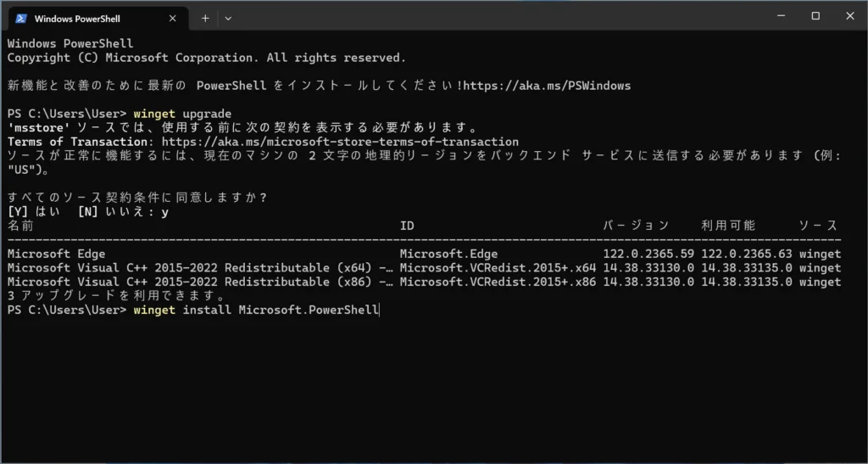
Task: Click the ID column header
Action: (407, 226)
